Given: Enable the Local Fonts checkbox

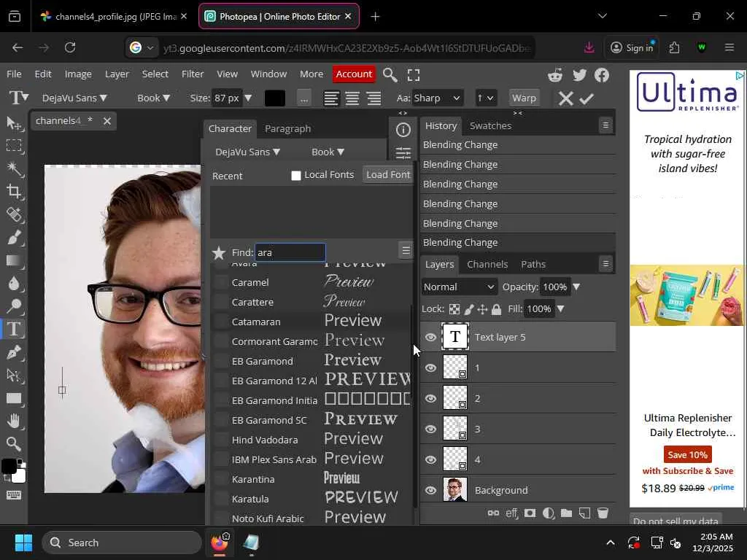Looking at the screenshot, I should [296, 175].
